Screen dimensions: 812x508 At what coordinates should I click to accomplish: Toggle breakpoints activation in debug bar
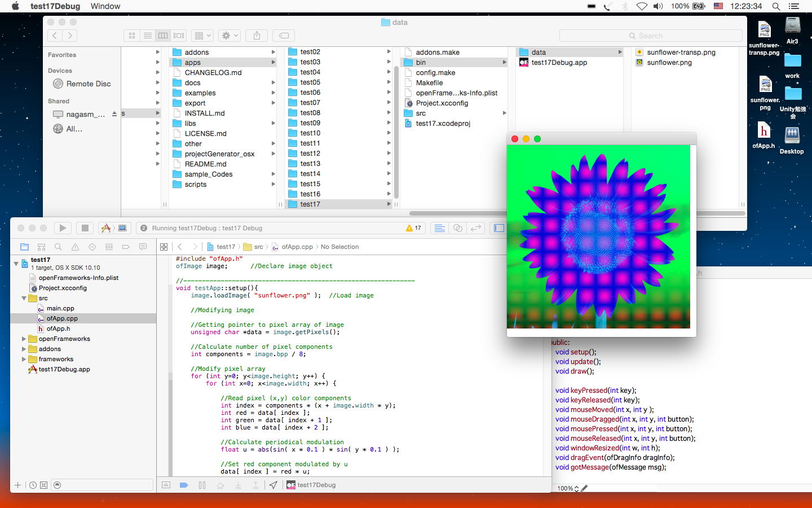[184, 485]
